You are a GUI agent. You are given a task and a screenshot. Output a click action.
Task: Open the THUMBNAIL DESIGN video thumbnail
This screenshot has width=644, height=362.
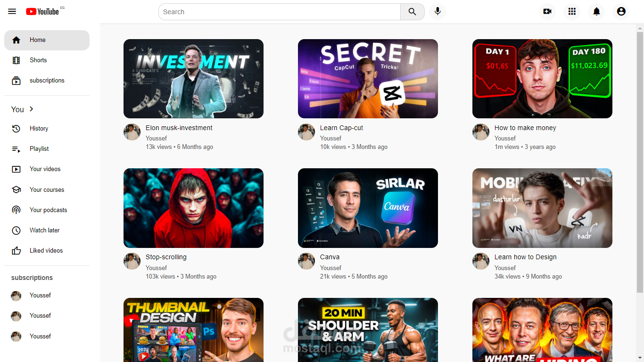[x=193, y=330]
